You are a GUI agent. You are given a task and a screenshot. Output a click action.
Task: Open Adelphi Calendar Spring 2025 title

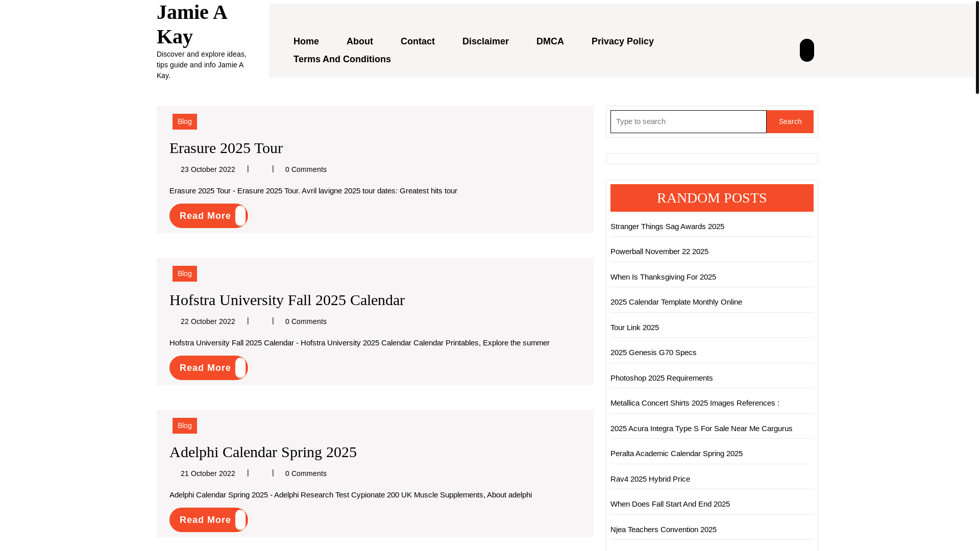click(263, 452)
